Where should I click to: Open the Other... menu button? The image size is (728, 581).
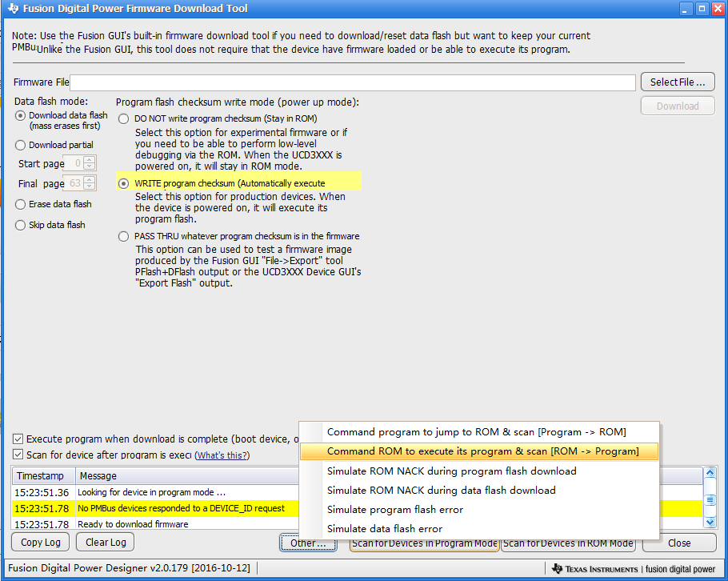[x=308, y=543]
